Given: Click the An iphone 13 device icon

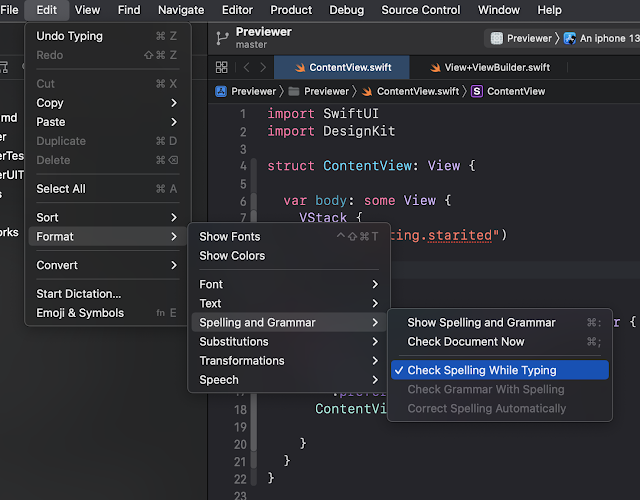Looking at the screenshot, I should pos(570,38).
